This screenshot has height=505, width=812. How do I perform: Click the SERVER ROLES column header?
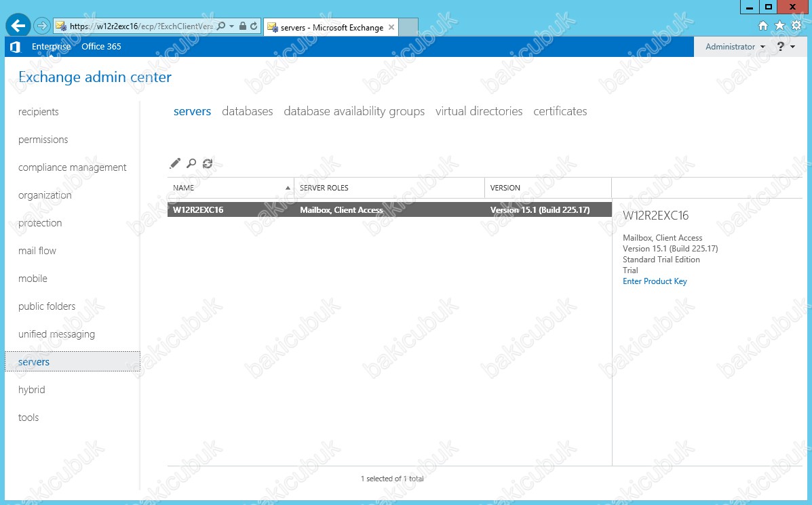point(389,188)
